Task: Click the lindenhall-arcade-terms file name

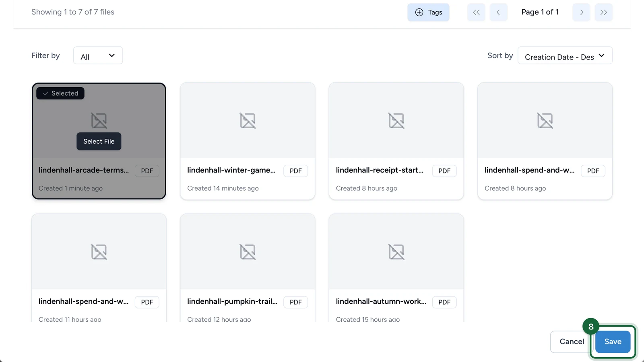Action: [x=84, y=170]
